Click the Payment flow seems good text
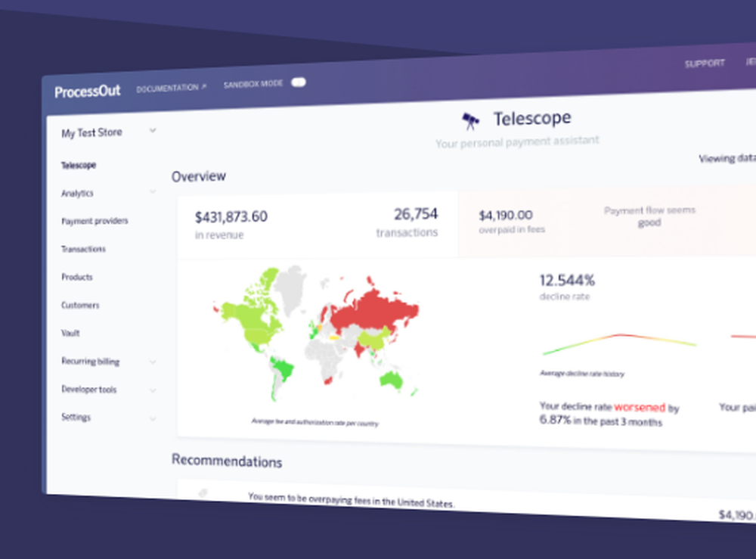Image resolution: width=756 pixels, height=559 pixels. 649,216
